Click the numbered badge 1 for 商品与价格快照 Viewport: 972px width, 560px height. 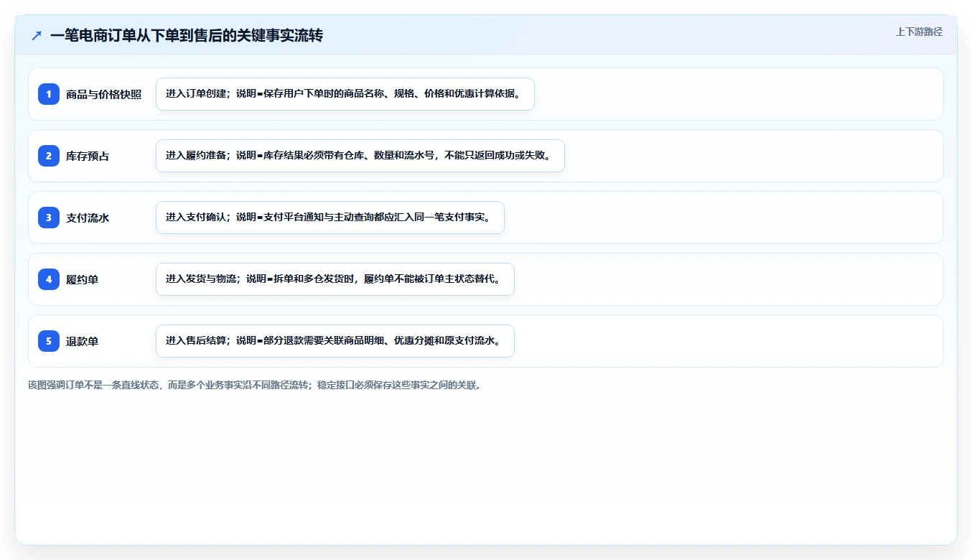pyautogui.click(x=49, y=94)
